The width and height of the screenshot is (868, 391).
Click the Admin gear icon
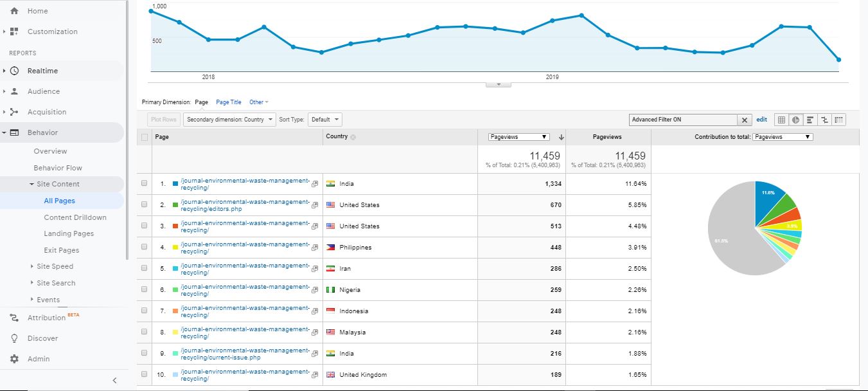pyautogui.click(x=14, y=359)
